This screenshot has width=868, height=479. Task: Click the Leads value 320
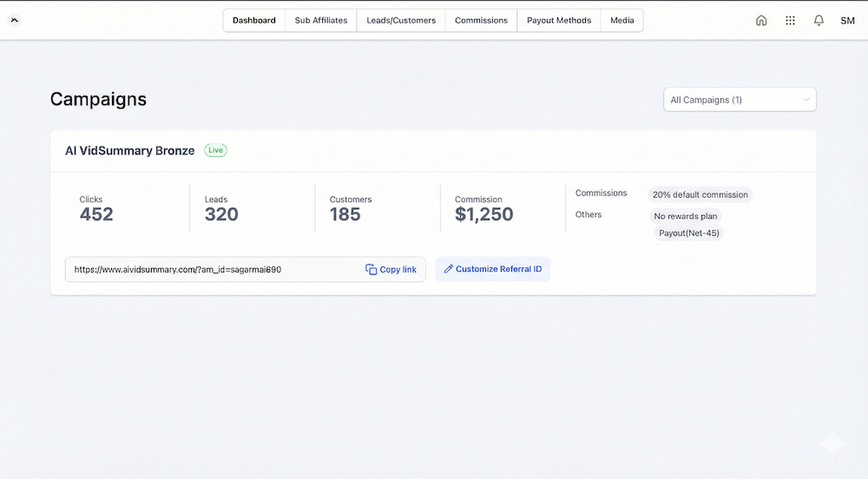click(221, 214)
